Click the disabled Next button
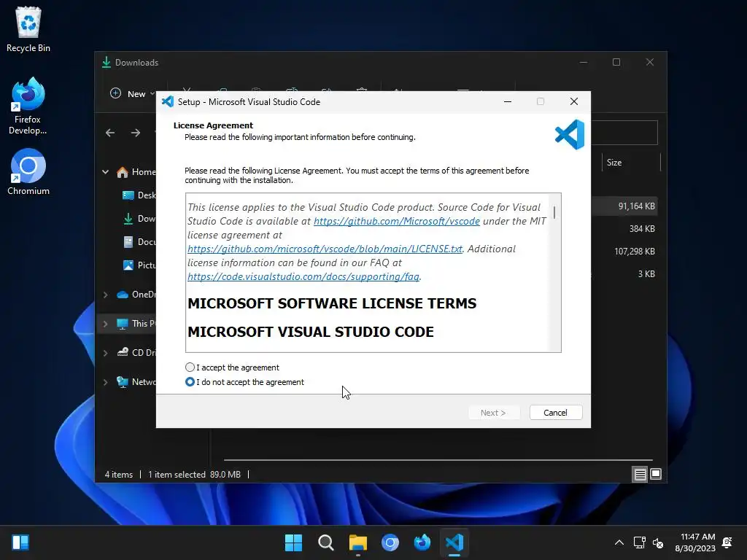747x560 pixels. 493,413
